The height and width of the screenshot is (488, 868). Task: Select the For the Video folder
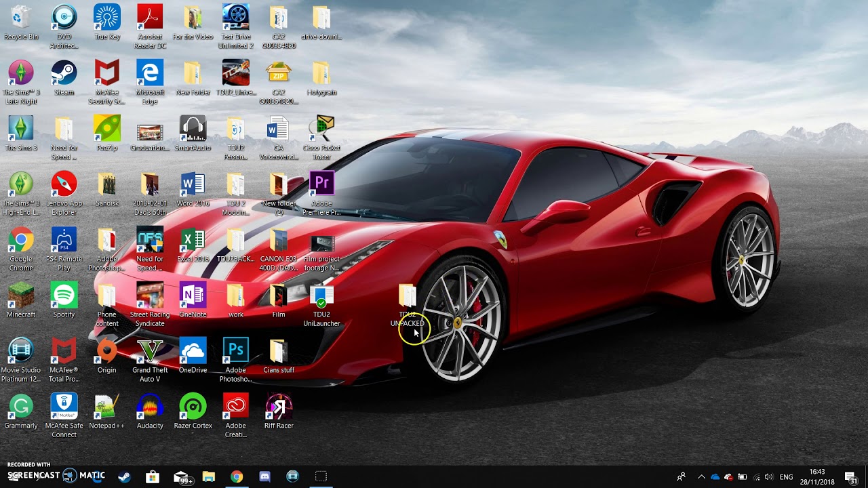click(193, 22)
